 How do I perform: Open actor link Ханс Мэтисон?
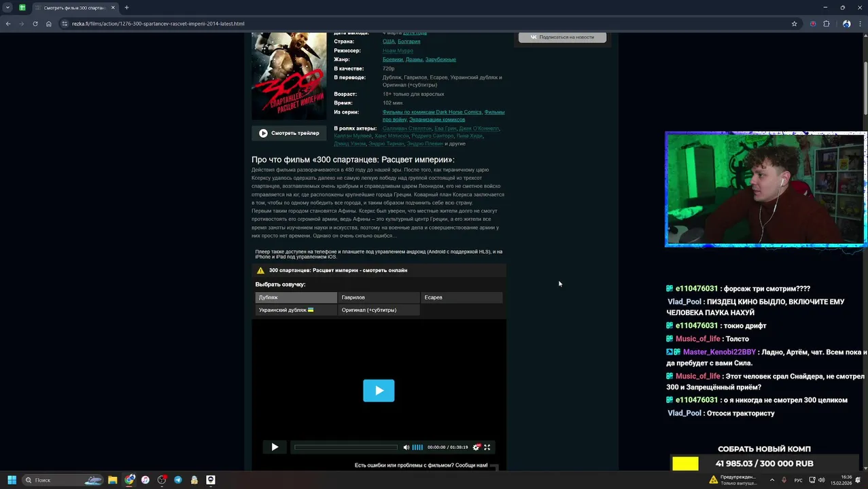(392, 136)
